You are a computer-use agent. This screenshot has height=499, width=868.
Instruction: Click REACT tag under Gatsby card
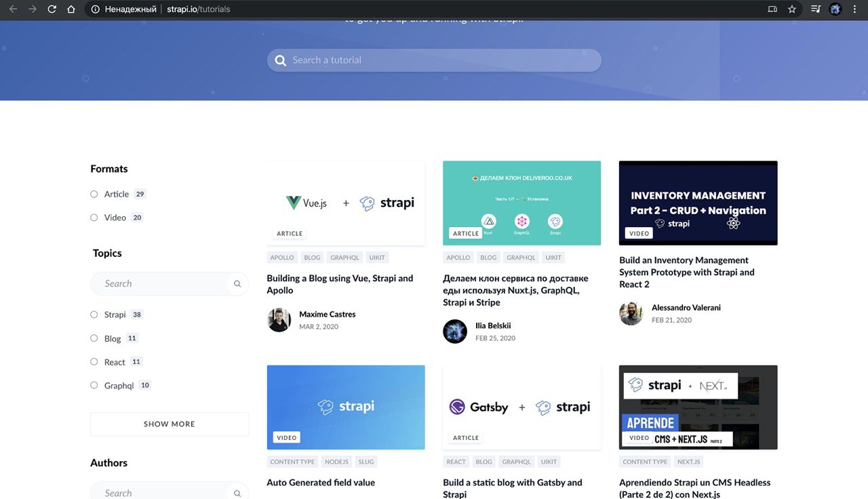(456, 462)
